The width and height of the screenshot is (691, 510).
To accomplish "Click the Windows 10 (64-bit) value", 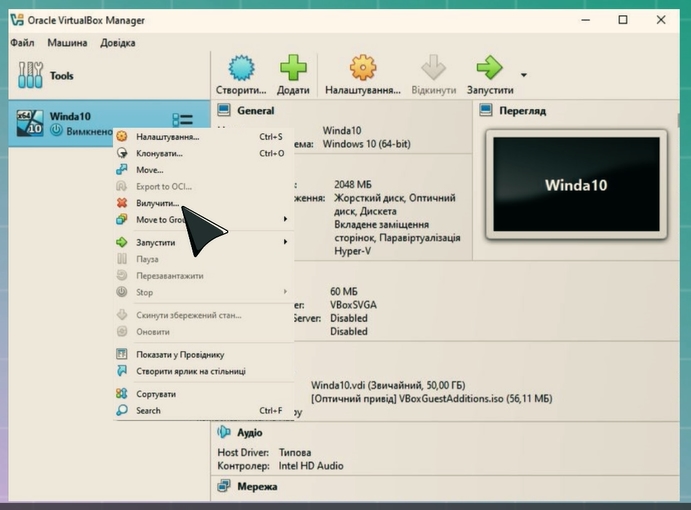I will [x=366, y=144].
